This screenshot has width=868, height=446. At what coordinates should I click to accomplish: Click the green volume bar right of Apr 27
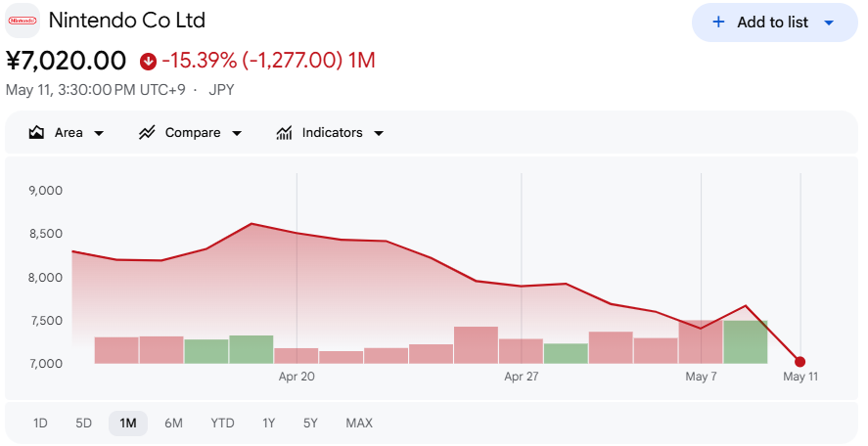(566, 354)
